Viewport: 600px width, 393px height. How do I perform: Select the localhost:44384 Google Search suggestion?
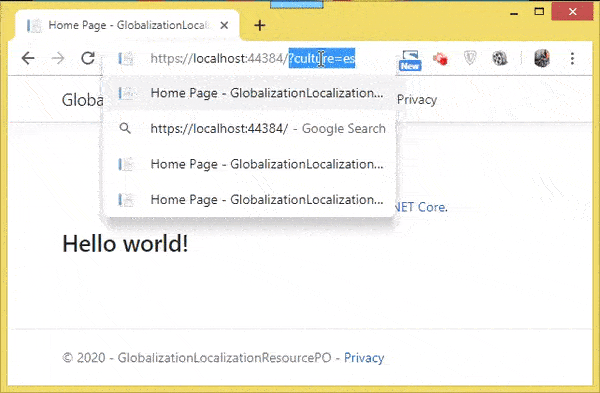pyautogui.click(x=249, y=129)
